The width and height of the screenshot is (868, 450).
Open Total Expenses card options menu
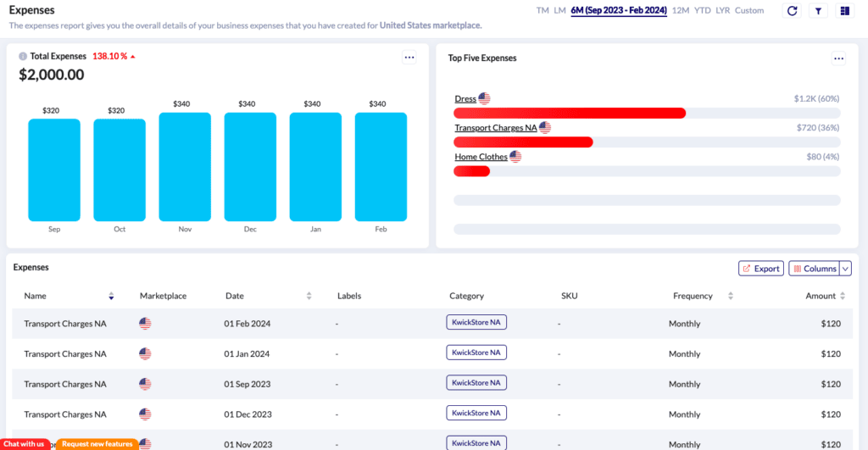tap(409, 57)
